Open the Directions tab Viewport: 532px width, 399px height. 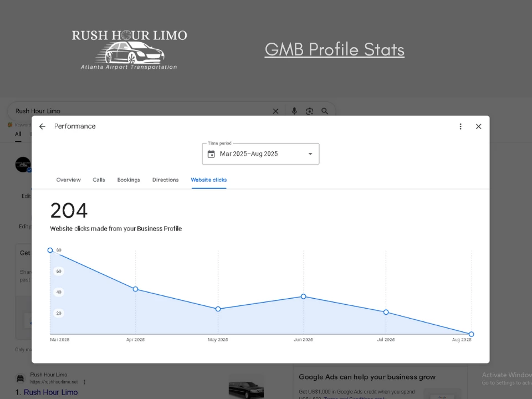pyautogui.click(x=165, y=180)
